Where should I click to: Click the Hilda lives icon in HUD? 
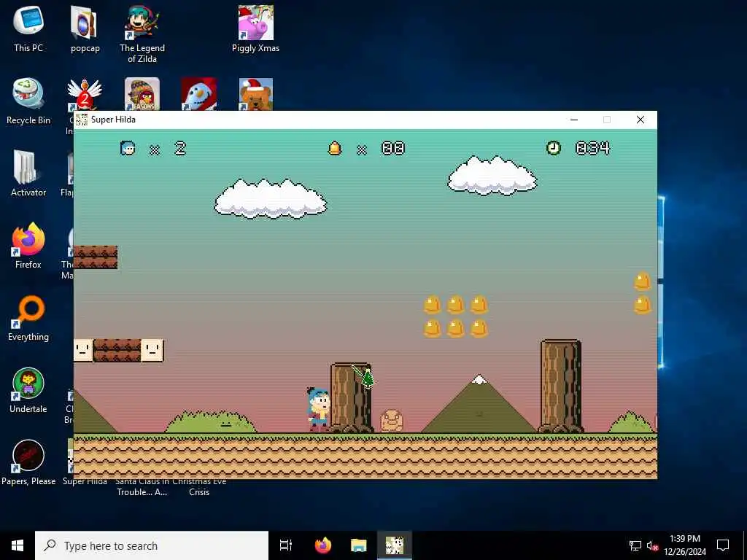[x=128, y=148]
